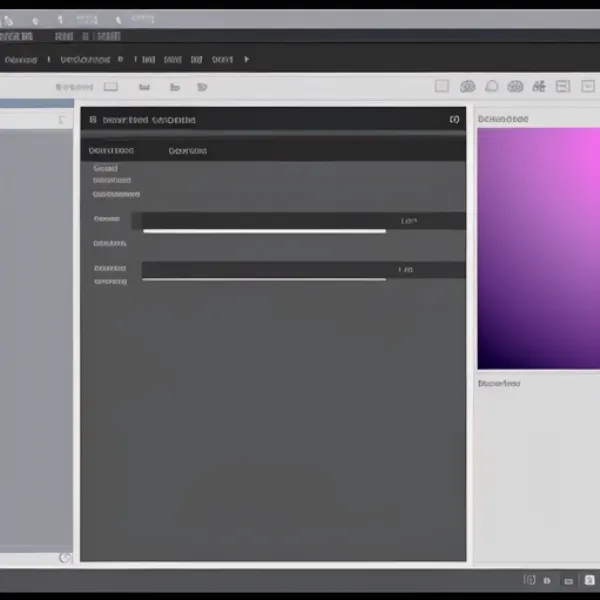Click the bracketed icon in the status bar
Viewport: 600px width, 600px height.
pyautogui.click(x=530, y=580)
